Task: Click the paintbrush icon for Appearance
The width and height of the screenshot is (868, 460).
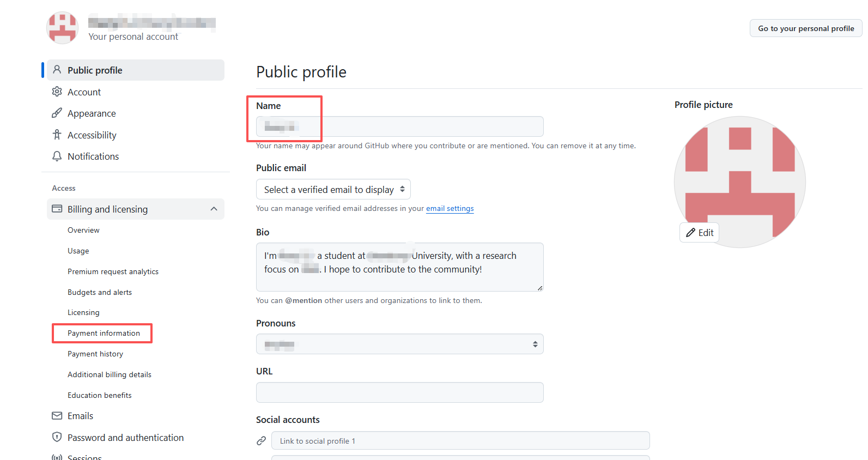Action: (x=57, y=113)
